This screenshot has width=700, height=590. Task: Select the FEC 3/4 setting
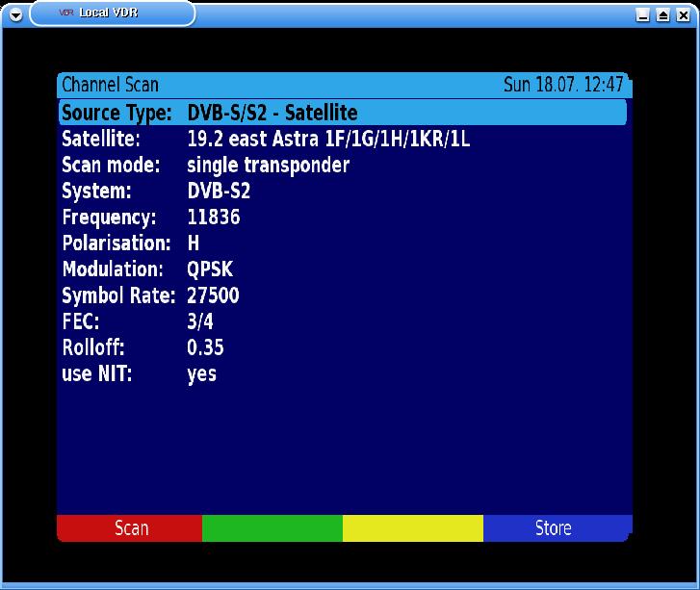tap(342, 321)
